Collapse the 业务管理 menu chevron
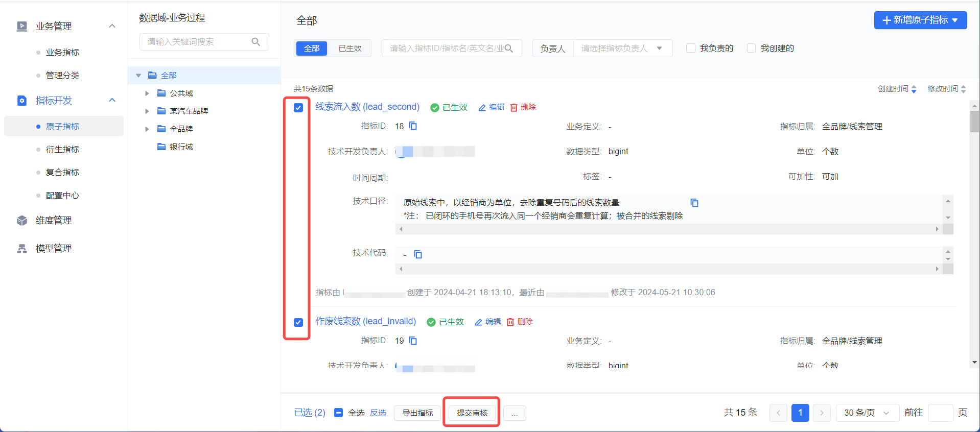This screenshot has width=980, height=432. click(112, 26)
